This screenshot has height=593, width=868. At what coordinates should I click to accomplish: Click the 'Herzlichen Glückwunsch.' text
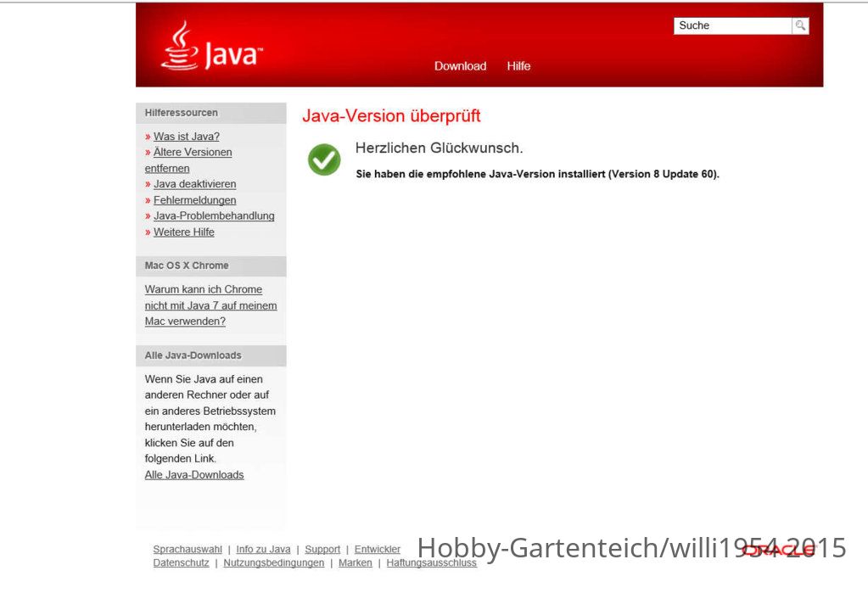[439, 148]
